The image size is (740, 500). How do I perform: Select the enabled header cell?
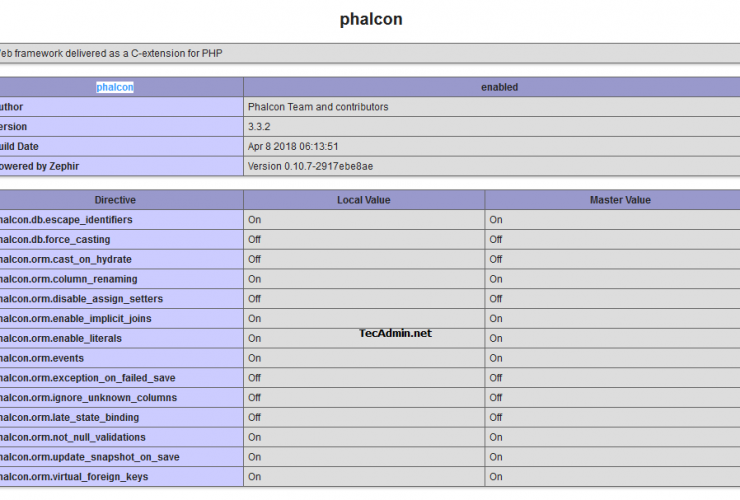(499, 87)
